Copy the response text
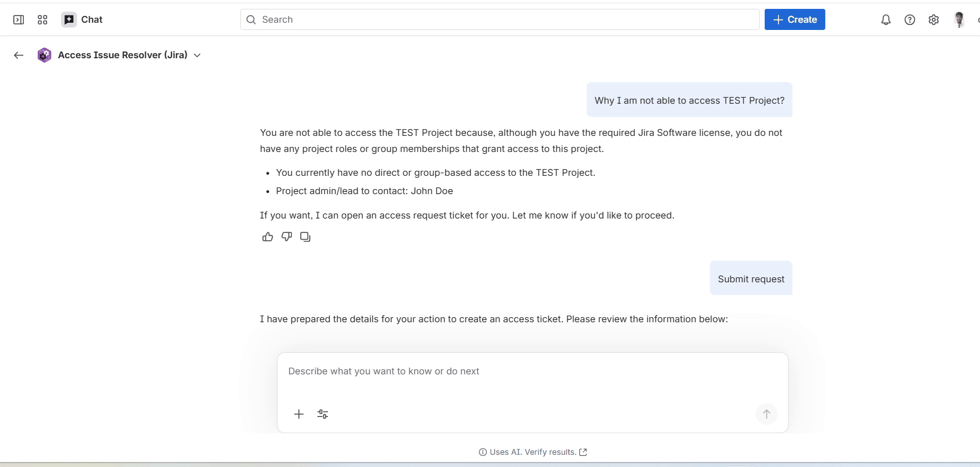 pyautogui.click(x=305, y=237)
